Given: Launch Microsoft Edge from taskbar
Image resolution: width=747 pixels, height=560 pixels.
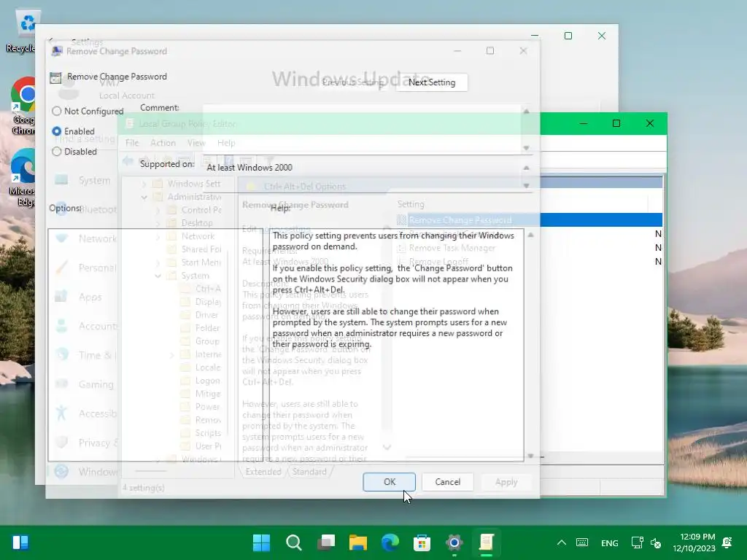Looking at the screenshot, I should [x=390, y=542].
